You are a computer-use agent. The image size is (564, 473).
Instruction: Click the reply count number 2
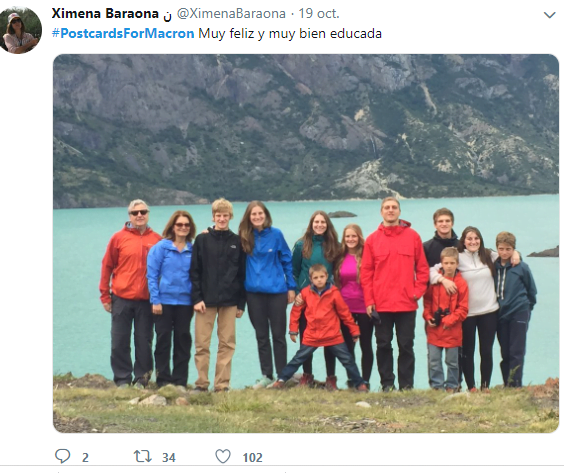85,458
